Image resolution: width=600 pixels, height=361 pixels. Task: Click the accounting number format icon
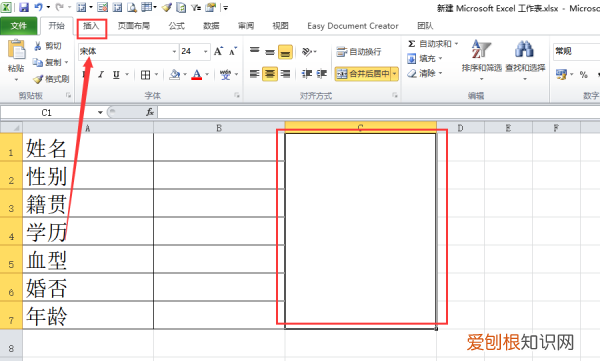[561, 74]
